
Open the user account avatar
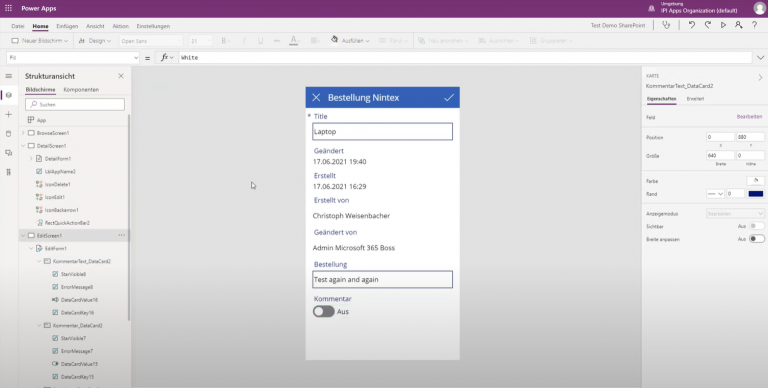[x=760, y=8]
